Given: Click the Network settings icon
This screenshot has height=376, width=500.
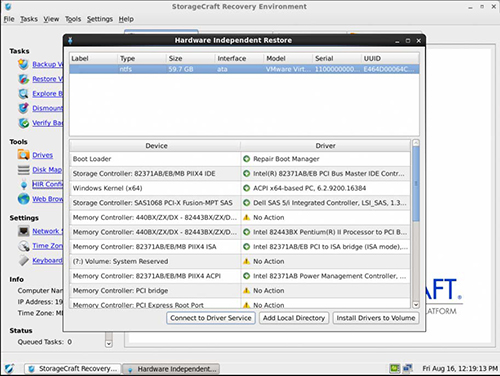Looking at the screenshot, I should click(x=23, y=231).
